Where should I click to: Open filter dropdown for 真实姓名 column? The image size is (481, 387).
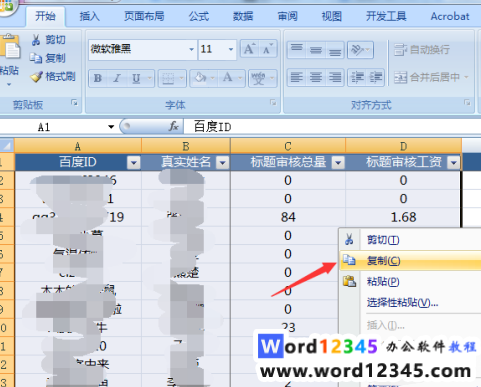[x=222, y=163]
